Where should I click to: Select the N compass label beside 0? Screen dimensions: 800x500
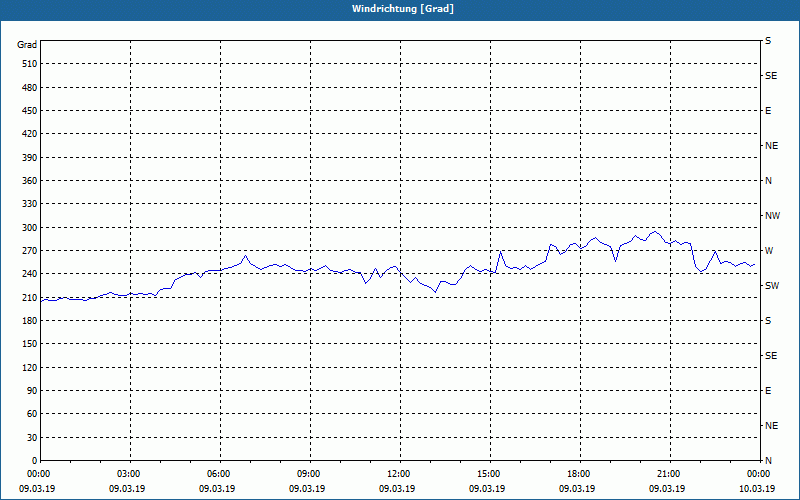(x=768, y=461)
